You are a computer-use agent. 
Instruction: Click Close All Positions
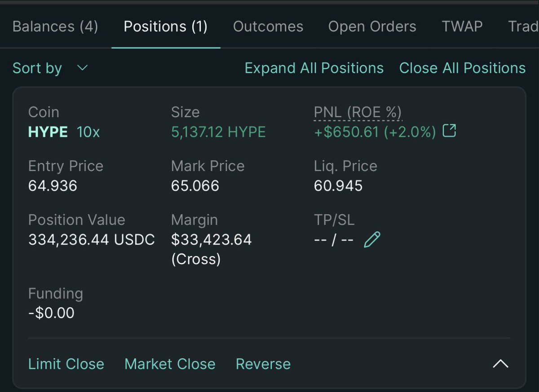[x=462, y=68]
